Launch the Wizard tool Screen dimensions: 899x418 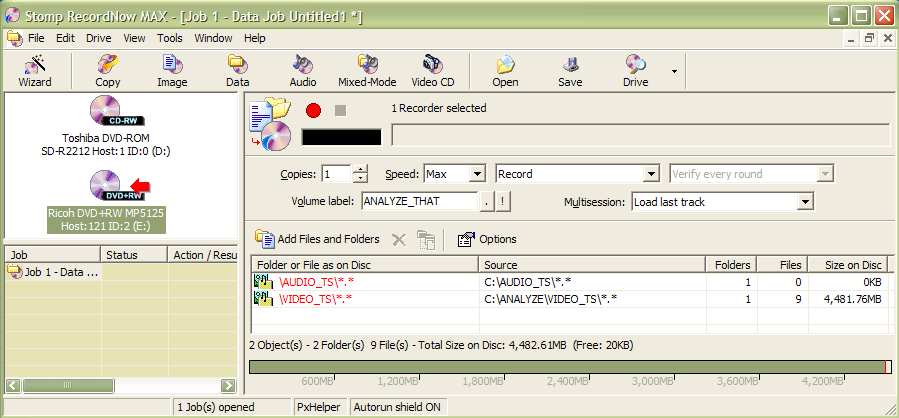click(x=34, y=71)
